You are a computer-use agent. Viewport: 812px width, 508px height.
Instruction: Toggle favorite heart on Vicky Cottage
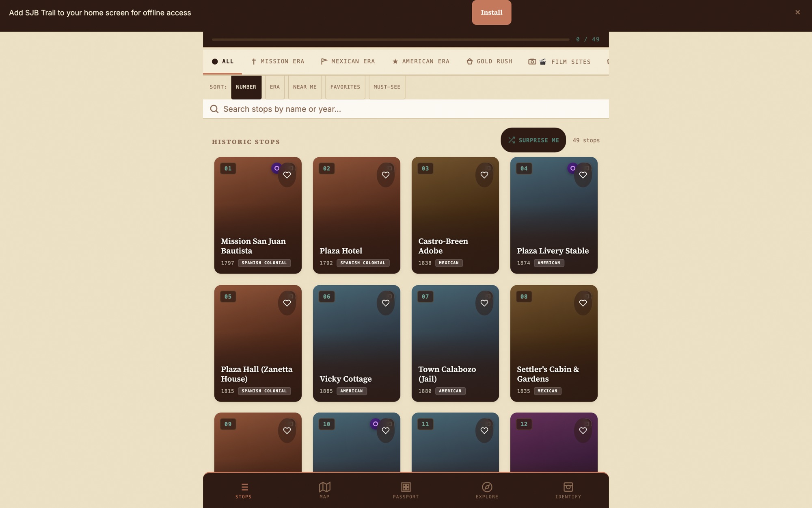click(x=386, y=303)
